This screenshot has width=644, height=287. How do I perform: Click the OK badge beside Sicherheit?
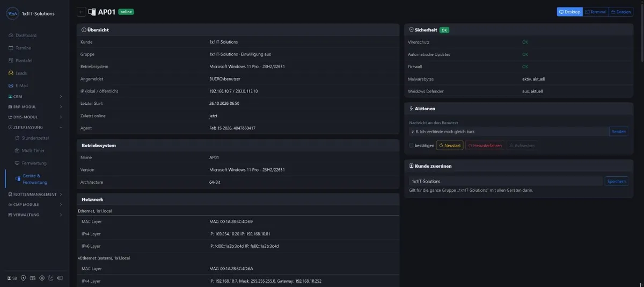[444, 30]
